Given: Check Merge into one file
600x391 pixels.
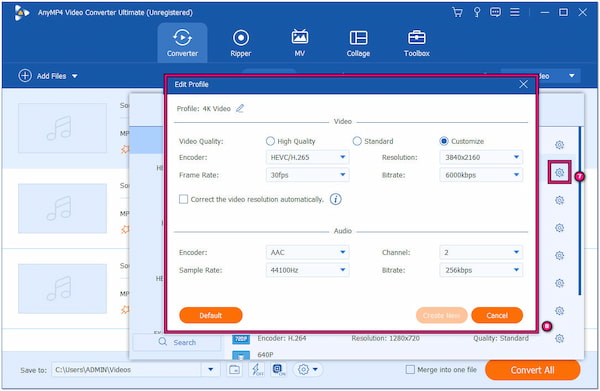Looking at the screenshot, I should [410, 370].
